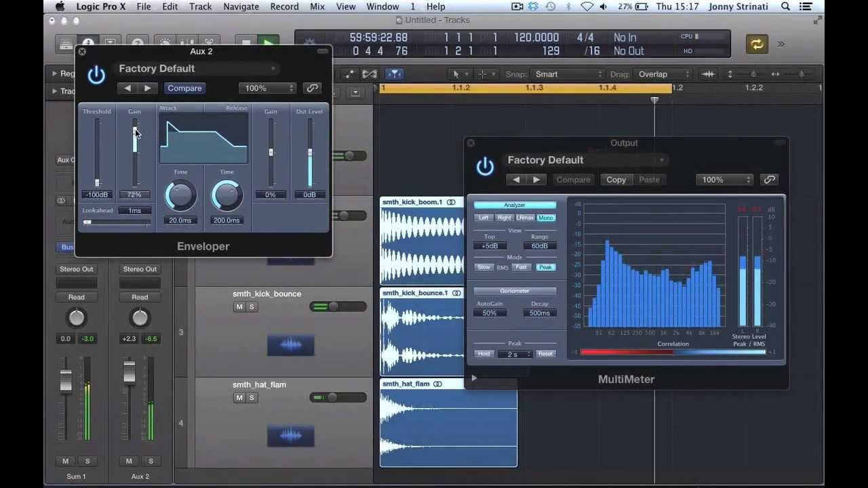Load next preset in Enveloper window
Screen dimensions: 868x488
click(147, 88)
